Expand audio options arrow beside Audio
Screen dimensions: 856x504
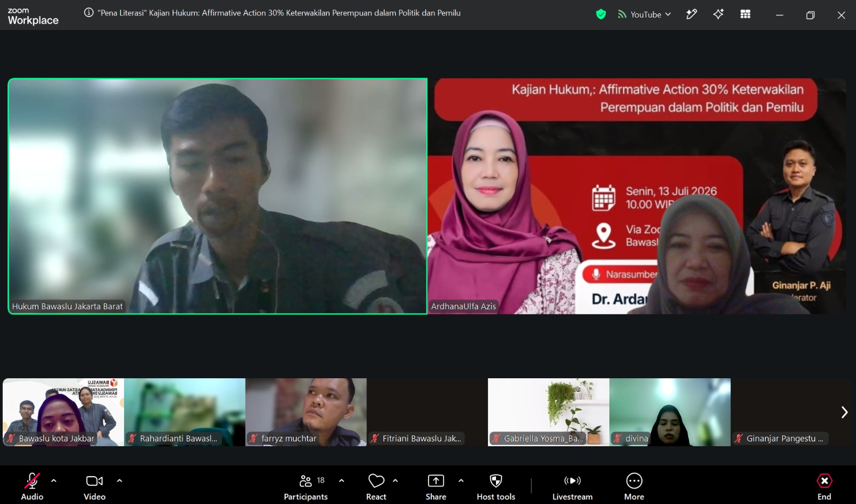click(53, 480)
